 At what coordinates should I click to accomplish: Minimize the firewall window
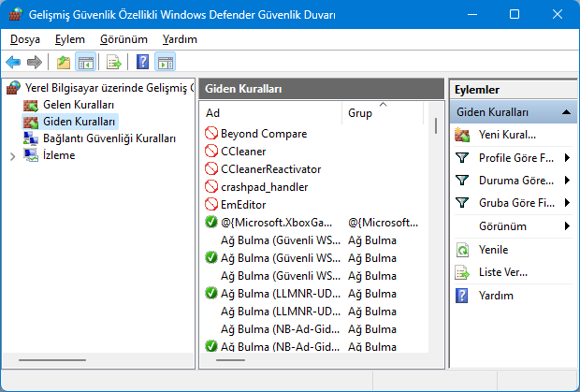pos(472,14)
